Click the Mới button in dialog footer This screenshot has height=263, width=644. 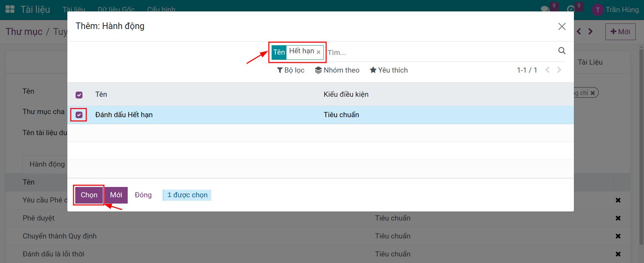[x=116, y=195]
